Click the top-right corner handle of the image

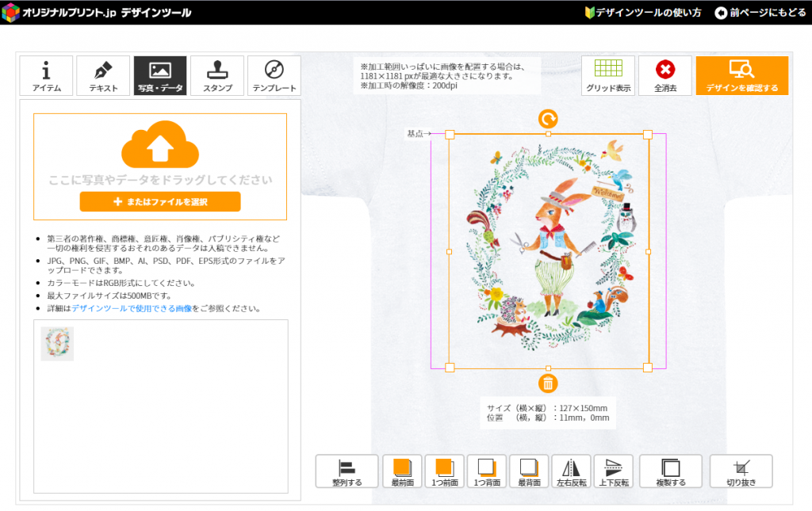[x=648, y=135]
